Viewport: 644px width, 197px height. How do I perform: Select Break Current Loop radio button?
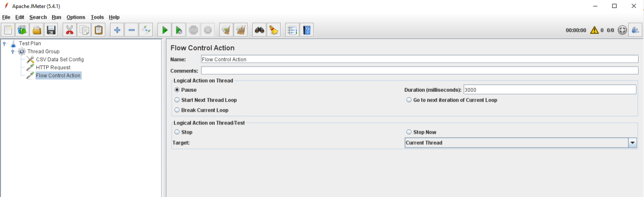(x=177, y=111)
